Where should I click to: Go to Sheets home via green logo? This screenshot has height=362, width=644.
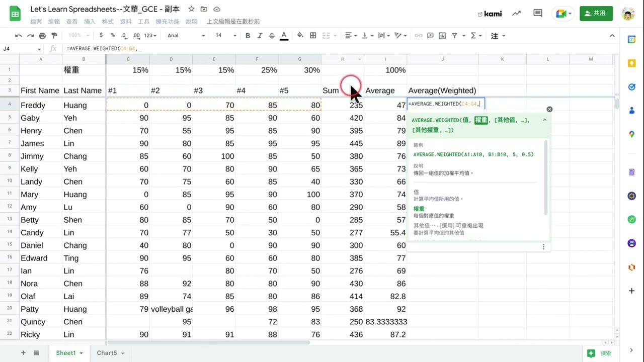click(x=15, y=14)
